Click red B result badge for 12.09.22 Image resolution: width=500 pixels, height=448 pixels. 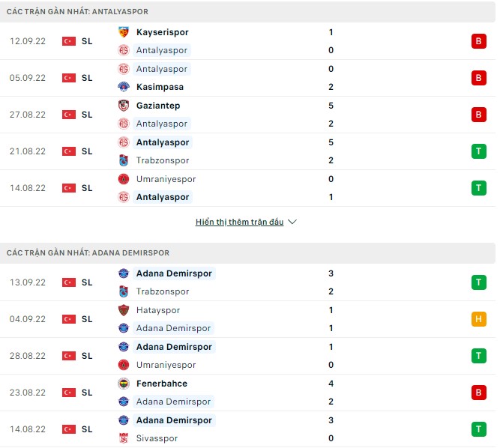pos(478,41)
